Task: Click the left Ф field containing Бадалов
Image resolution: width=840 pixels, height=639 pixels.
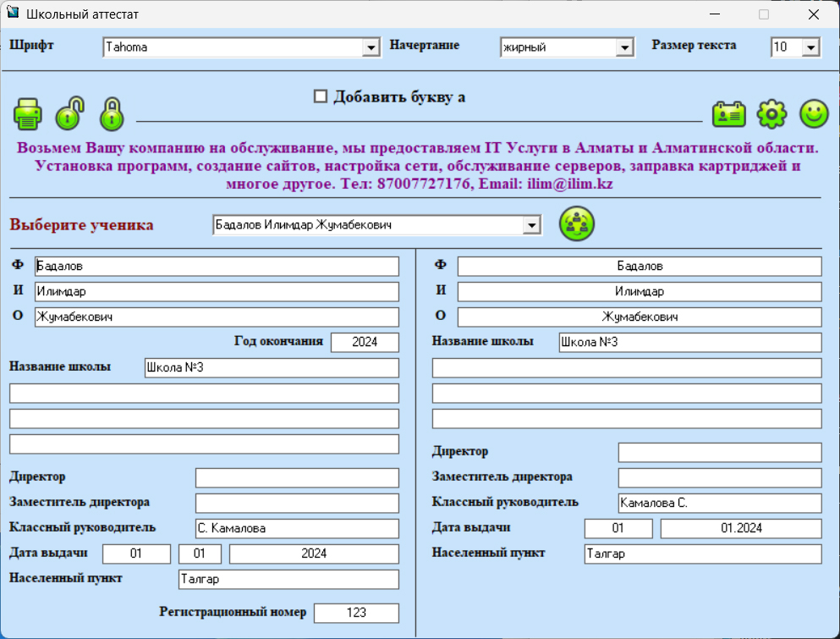Action: click(217, 267)
